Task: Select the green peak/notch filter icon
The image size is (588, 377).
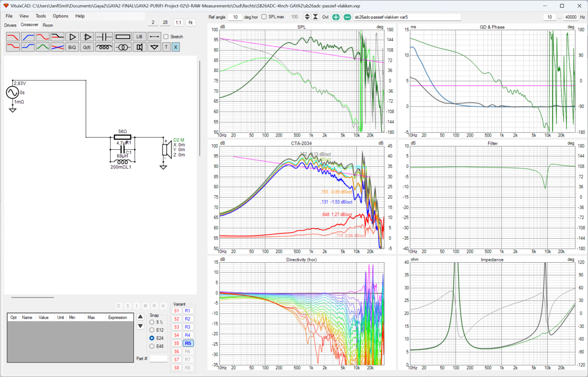Action: pyautogui.click(x=42, y=47)
